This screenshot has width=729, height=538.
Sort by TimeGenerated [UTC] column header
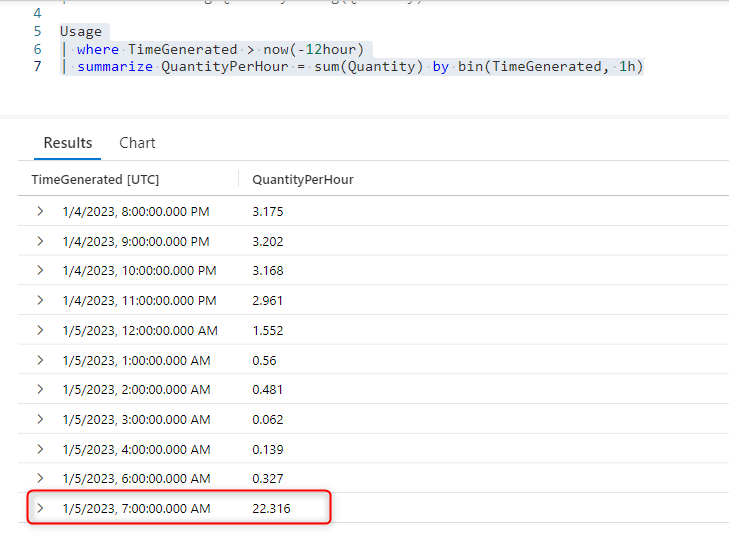(x=95, y=180)
